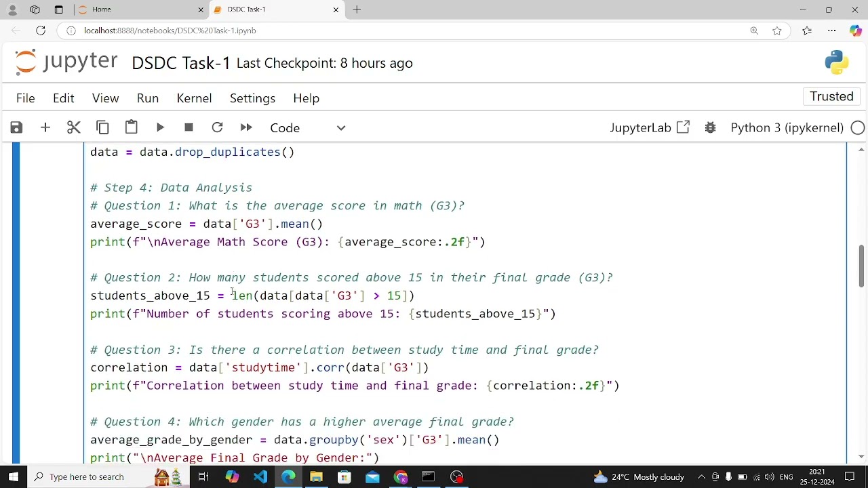
Task: Click the correlation = data['studytime'] line
Action: click(260, 367)
